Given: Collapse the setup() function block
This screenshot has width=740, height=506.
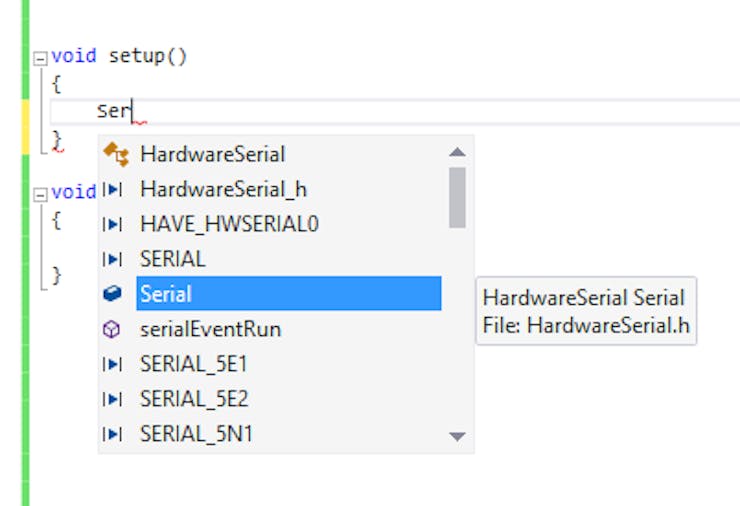Looking at the screenshot, I should tap(41, 59).
